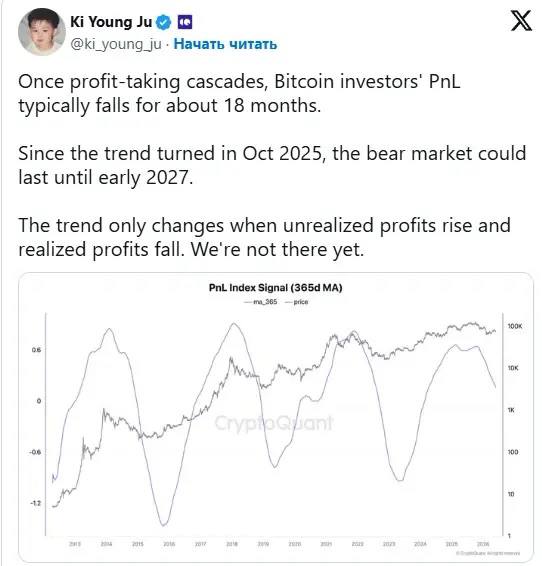
Task: Open the Ki Young Ju display name
Action: pos(111,22)
